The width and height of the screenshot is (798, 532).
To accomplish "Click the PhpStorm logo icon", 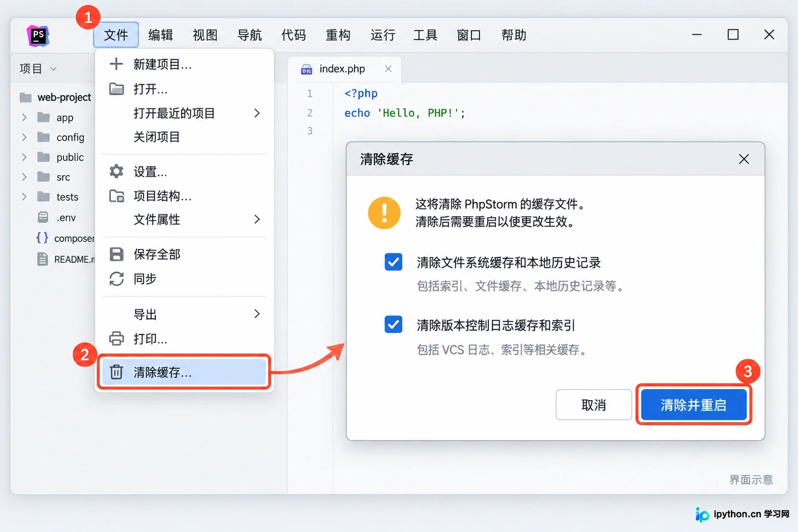I will (38, 35).
